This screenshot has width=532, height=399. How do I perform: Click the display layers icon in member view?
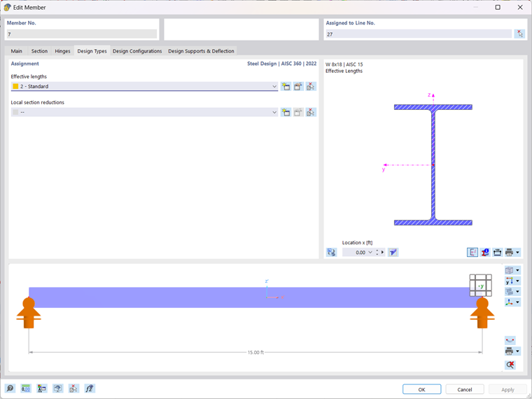click(510, 291)
